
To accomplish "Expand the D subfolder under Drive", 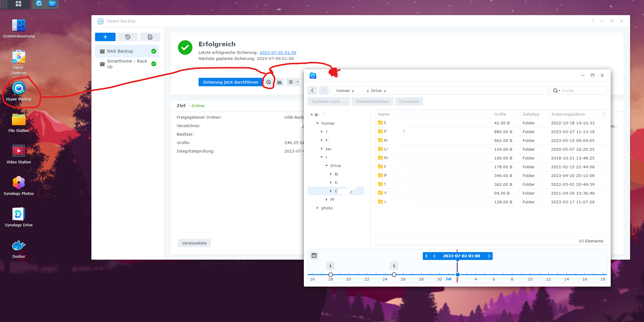I will tap(331, 182).
